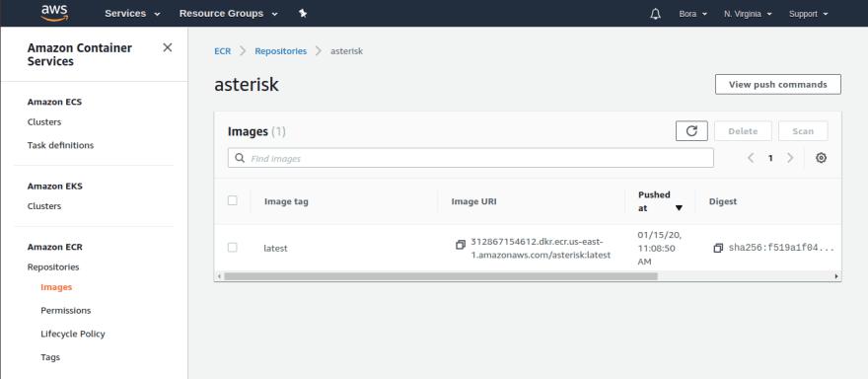Screen dimensions: 868x379
Task: Open notifications bell icon
Action: (x=655, y=14)
